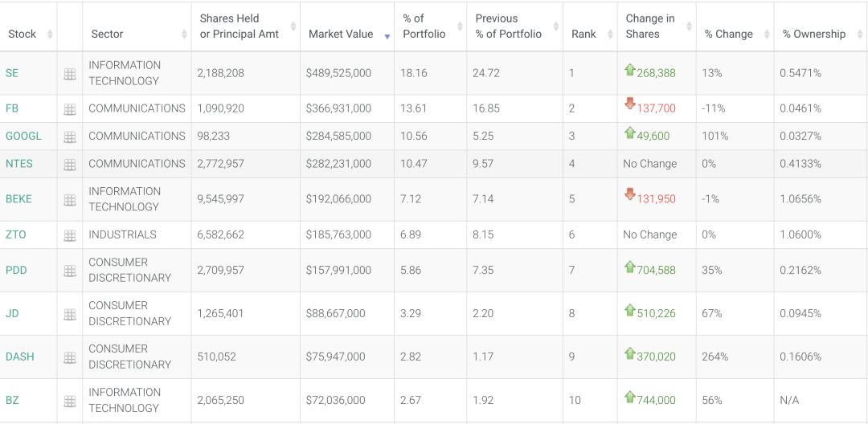Sort by % Ownership column
The width and height of the screenshot is (868, 424).
pyautogui.click(x=814, y=34)
